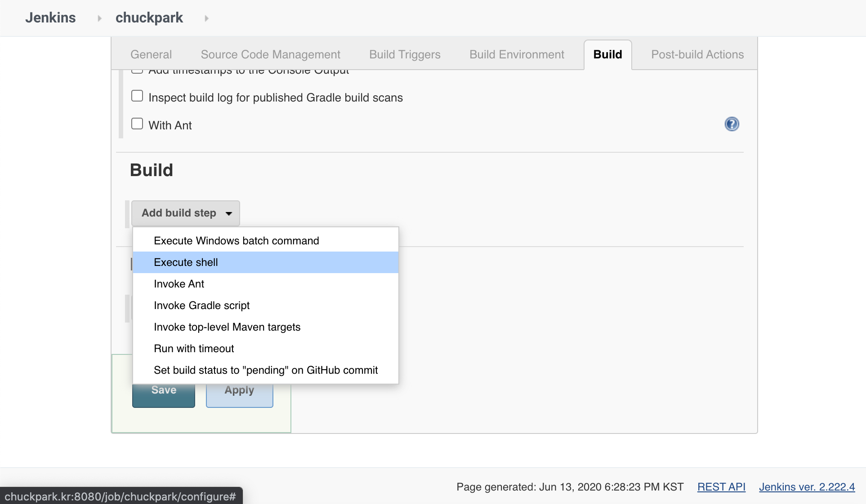Select Invoke Gradle script option
Viewport: 866px width, 504px height.
201,305
